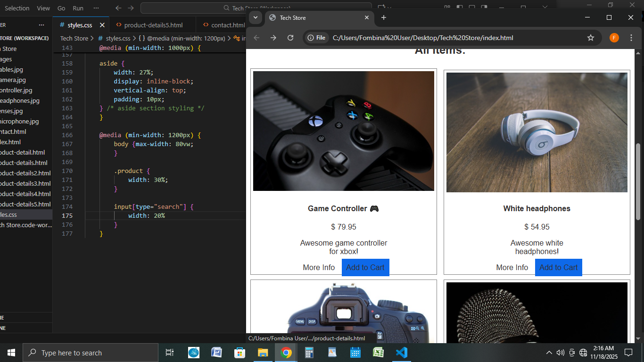Open the orange F profile avatar in Chrome
The image size is (644, 362).
point(614,38)
